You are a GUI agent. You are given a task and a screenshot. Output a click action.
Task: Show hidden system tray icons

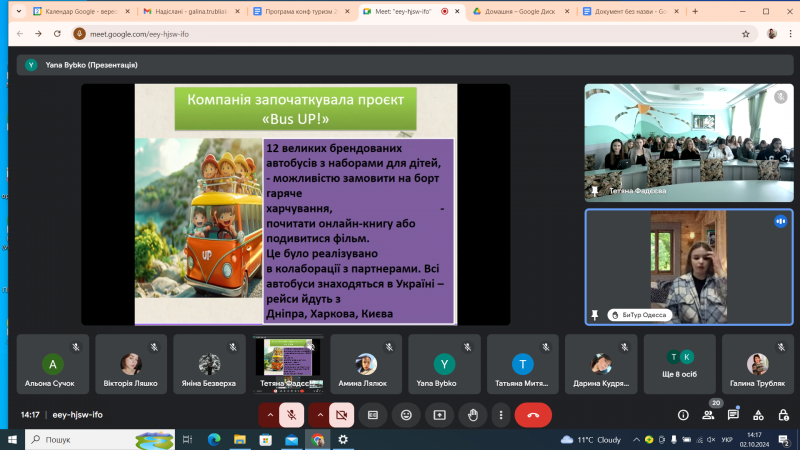click(636, 439)
